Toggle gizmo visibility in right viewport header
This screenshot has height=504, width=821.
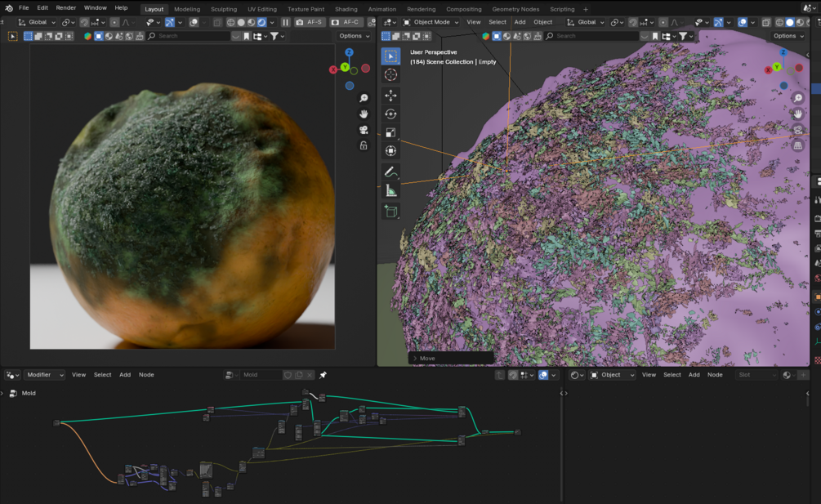coord(718,22)
